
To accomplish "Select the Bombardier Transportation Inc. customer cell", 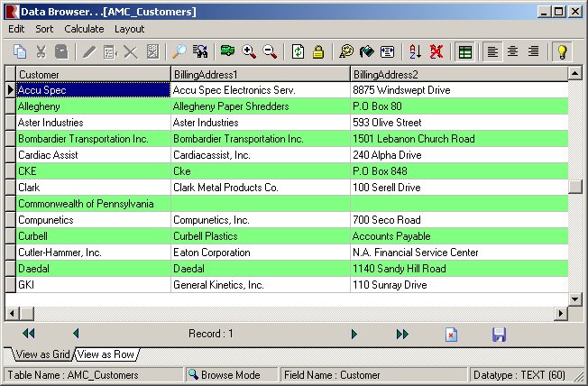I will pos(93,139).
